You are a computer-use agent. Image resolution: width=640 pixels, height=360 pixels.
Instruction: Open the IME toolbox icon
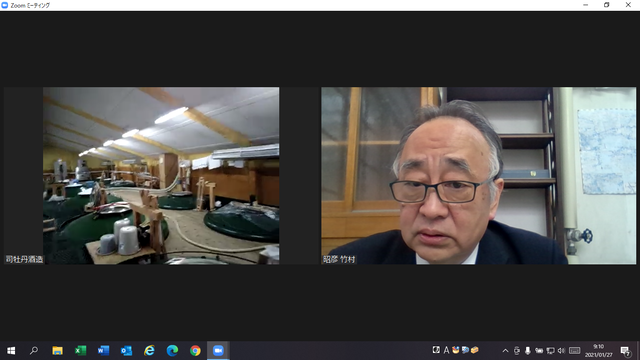[x=474, y=350]
